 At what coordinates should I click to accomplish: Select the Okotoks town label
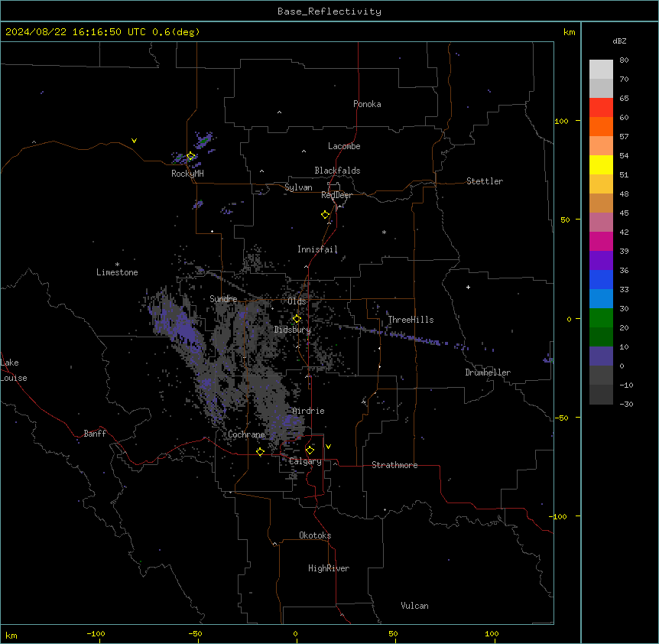pyautogui.click(x=315, y=535)
